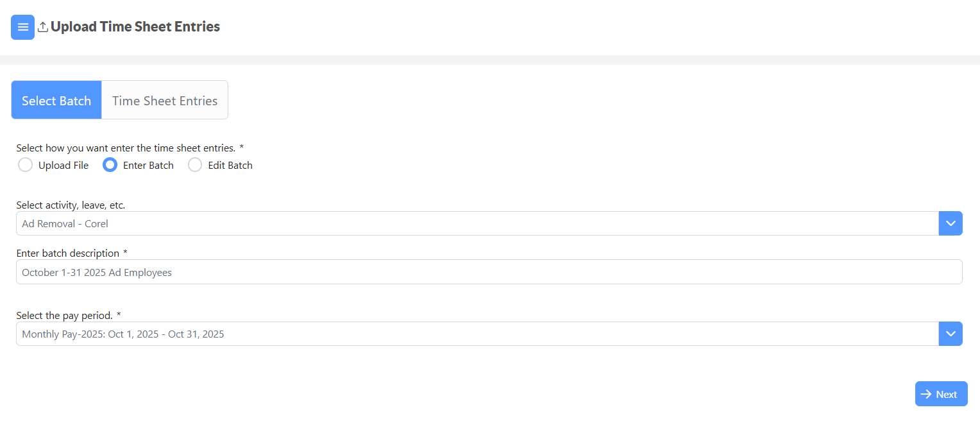The height and width of the screenshot is (421, 980).
Task: Click the Select activity, leave, etc. label
Action: [71, 205]
